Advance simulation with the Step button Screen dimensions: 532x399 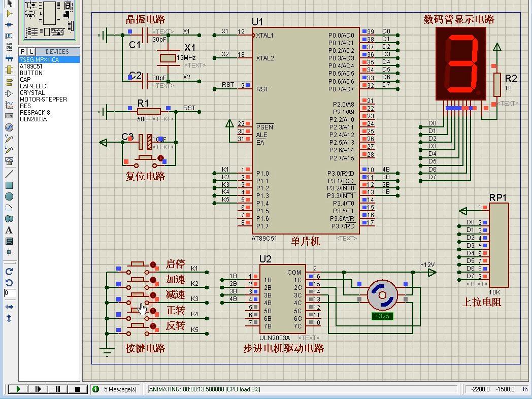(x=38, y=389)
